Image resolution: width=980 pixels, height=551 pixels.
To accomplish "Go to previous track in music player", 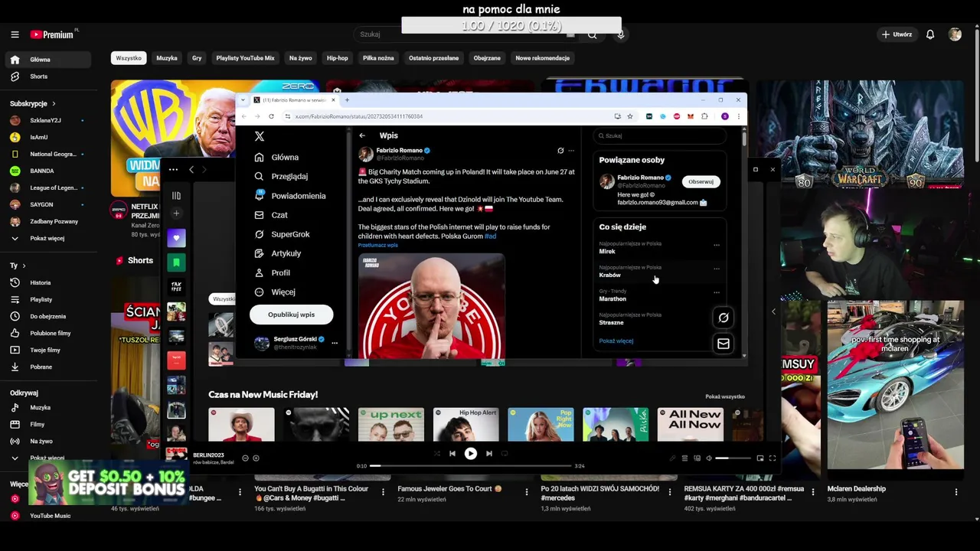I will coord(452,454).
